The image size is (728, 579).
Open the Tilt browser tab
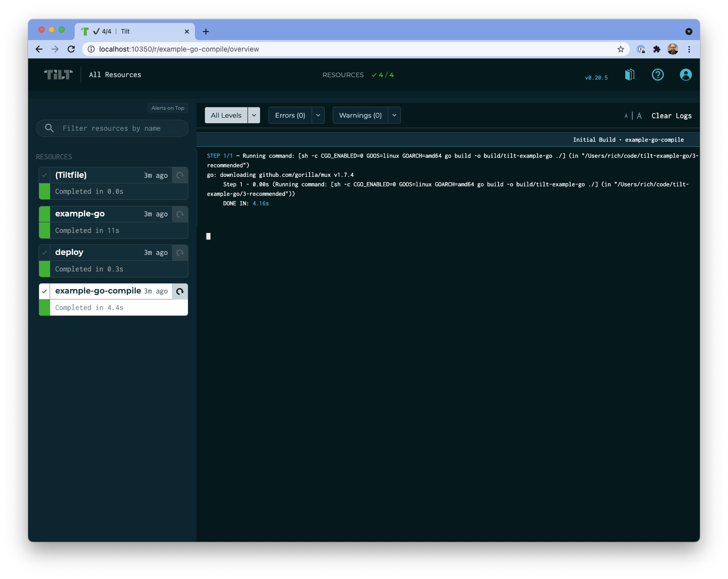(x=125, y=31)
